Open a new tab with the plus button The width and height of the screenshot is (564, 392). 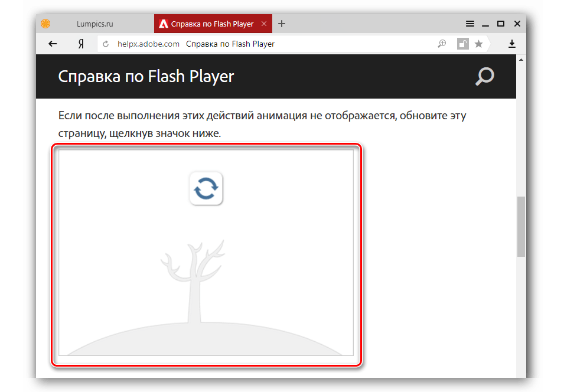click(282, 24)
